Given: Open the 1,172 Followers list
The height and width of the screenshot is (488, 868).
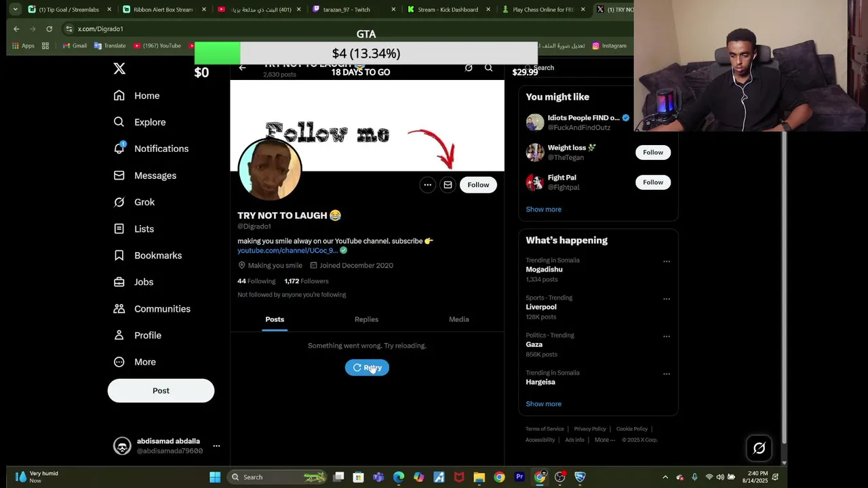Looking at the screenshot, I should 307,281.
